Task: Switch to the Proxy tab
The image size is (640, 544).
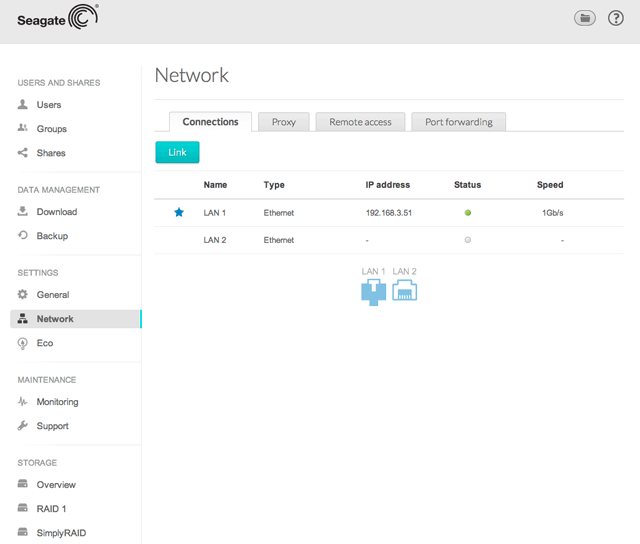Action: point(283,122)
